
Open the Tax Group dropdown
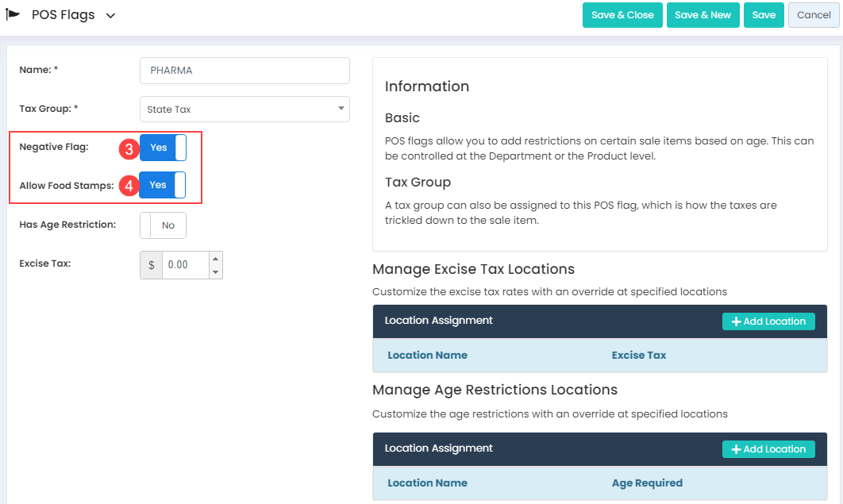[x=244, y=110]
